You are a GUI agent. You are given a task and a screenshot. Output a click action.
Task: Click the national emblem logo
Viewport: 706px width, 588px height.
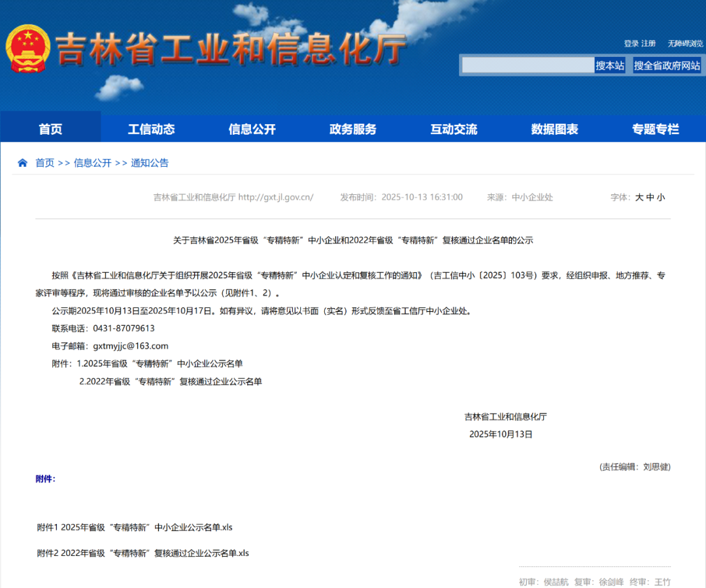(27, 48)
